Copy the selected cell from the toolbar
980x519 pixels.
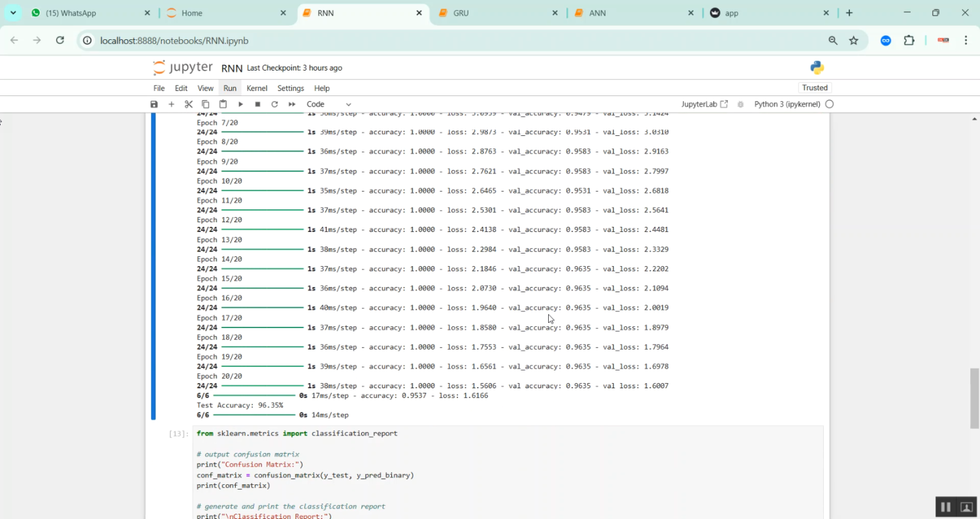coord(205,105)
